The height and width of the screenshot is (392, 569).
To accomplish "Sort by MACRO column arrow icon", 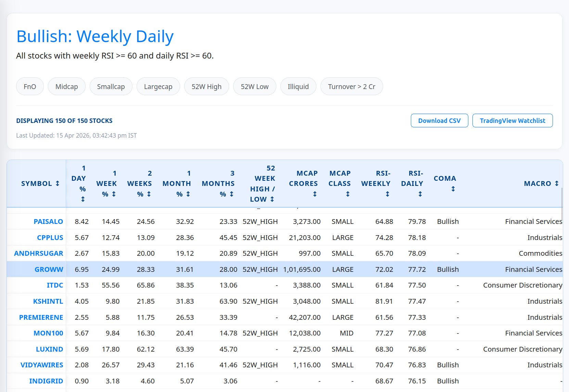I will [x=557, y=184].
